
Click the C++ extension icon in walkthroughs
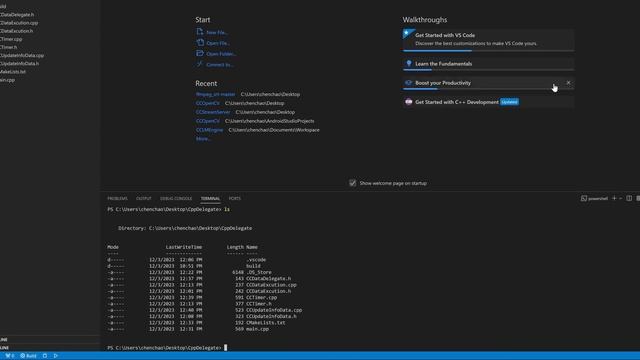[x=409, y=102]
